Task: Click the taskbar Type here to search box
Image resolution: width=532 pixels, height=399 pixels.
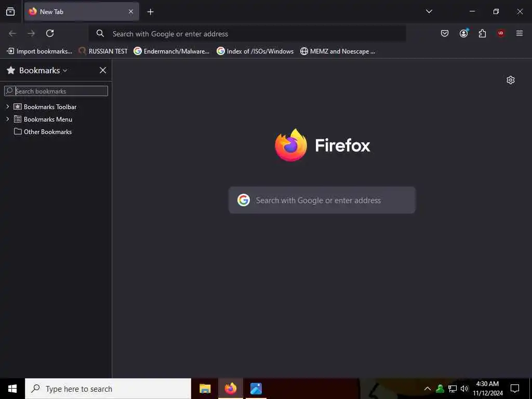Action: pos(108,389)
